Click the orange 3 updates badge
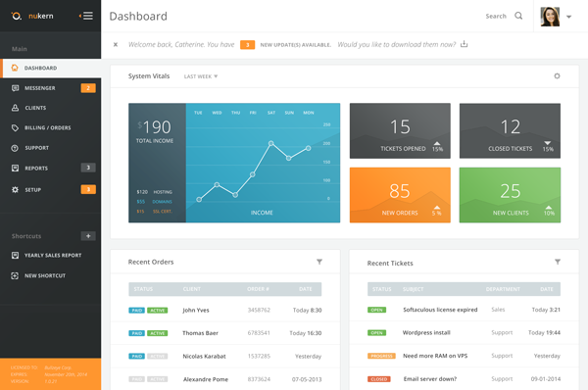This screenshot has height=390, width=588. click(248, 45)
